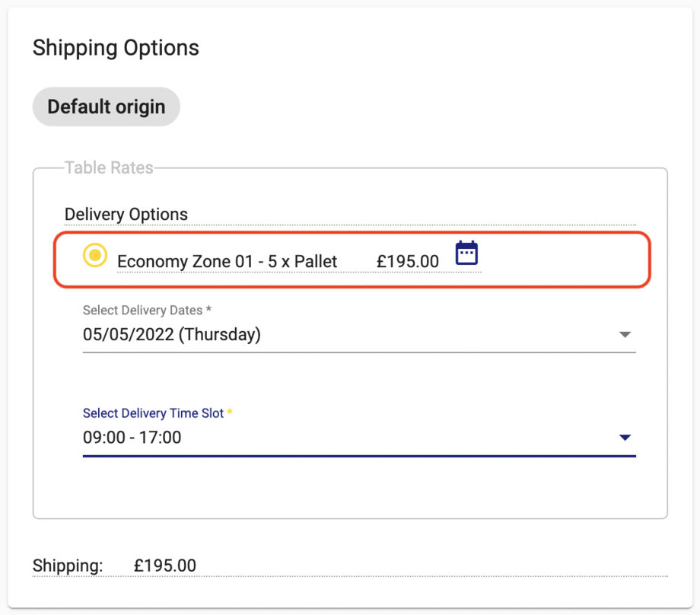
Task: Click the Economy Zone 01 - 5 x Pallet label
Action: 226,261
